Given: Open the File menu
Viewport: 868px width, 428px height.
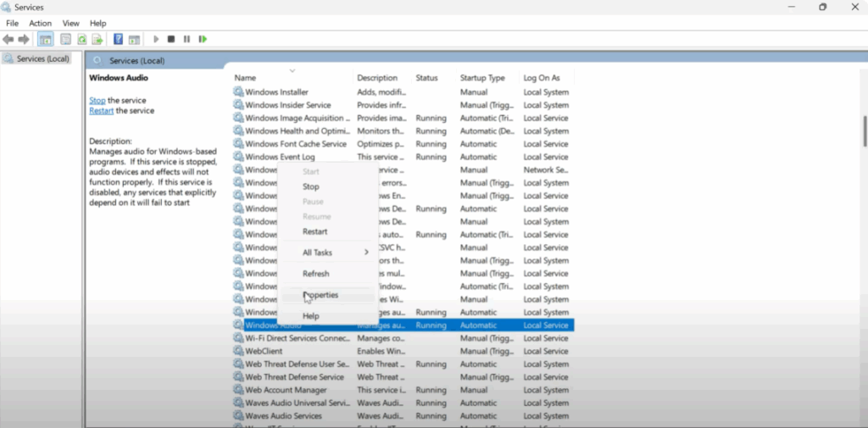Looking at the screenshot, I should click(12, 23).
